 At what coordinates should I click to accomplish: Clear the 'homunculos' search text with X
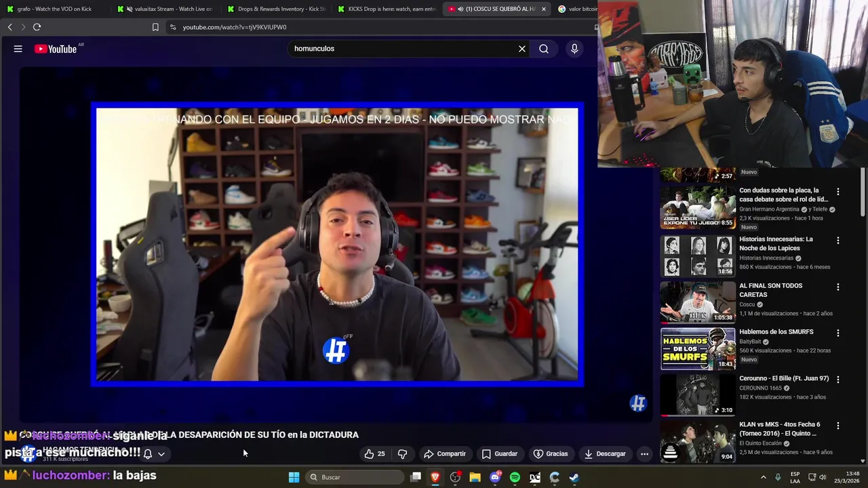coord(522,49)
